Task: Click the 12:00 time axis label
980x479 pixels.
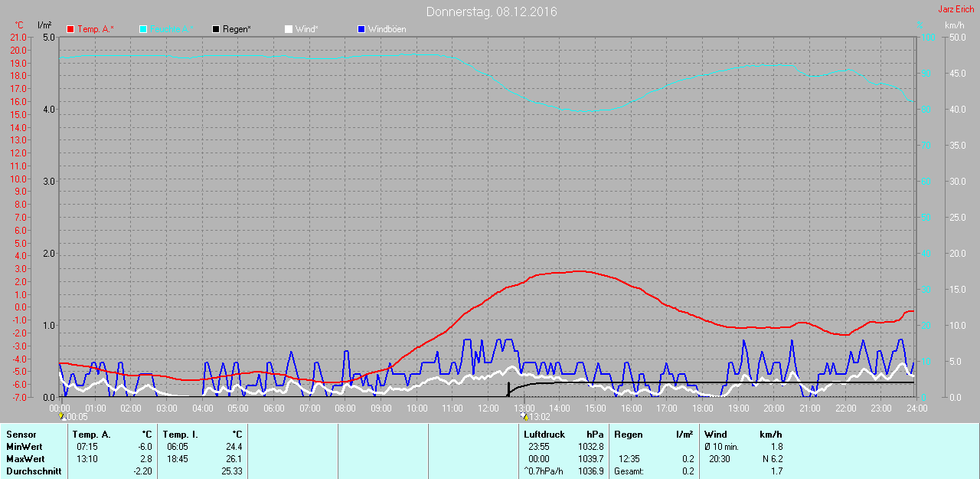Action: (488, 408)
